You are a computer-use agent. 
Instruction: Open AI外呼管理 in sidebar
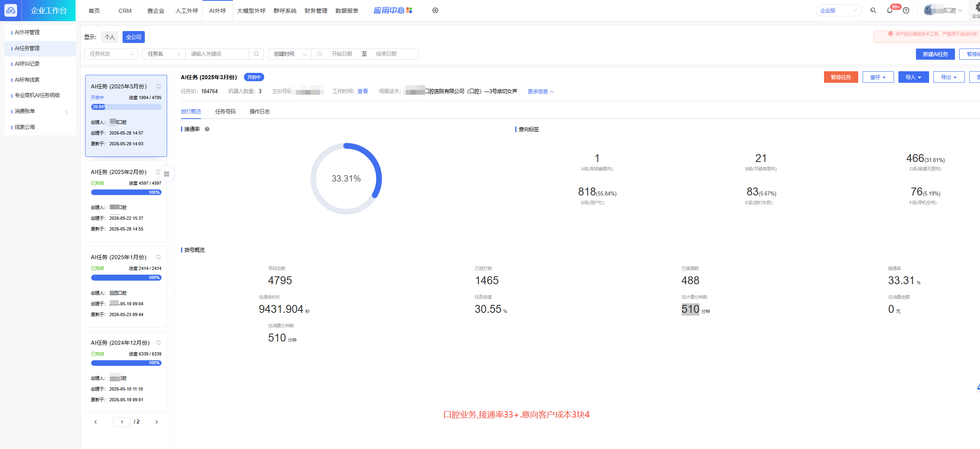click(x=40, y=33)
